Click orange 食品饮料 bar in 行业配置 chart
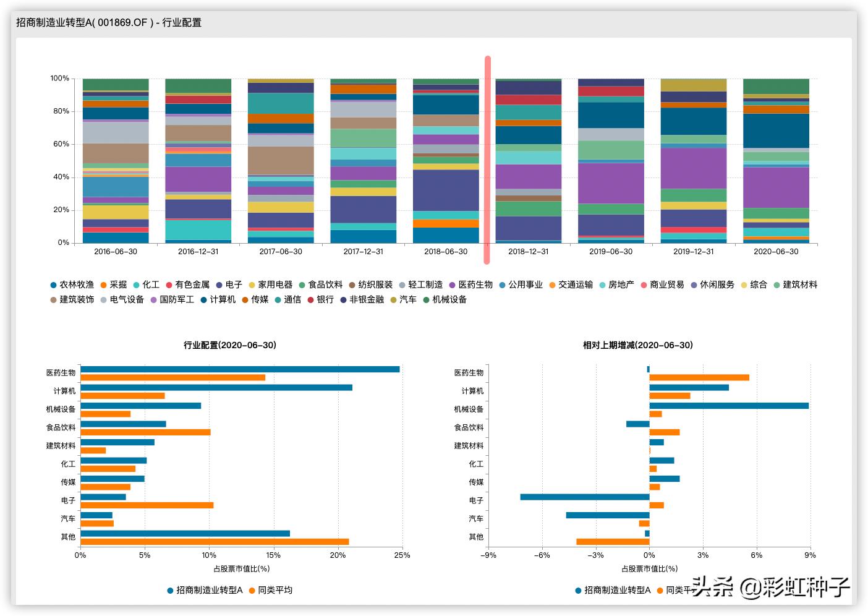This screenshot has width=868, height=616. [145, 432]
